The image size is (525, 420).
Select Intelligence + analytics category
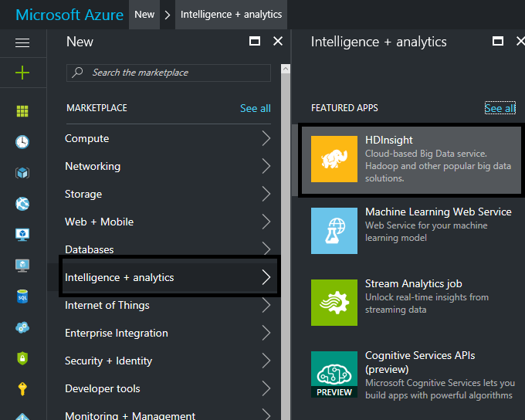click(120, 278)
